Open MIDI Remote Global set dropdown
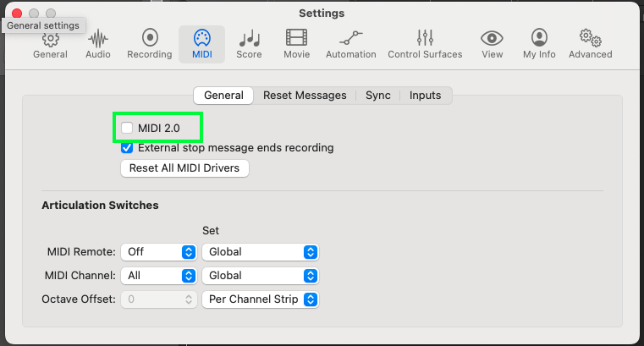 coord(261,252)
